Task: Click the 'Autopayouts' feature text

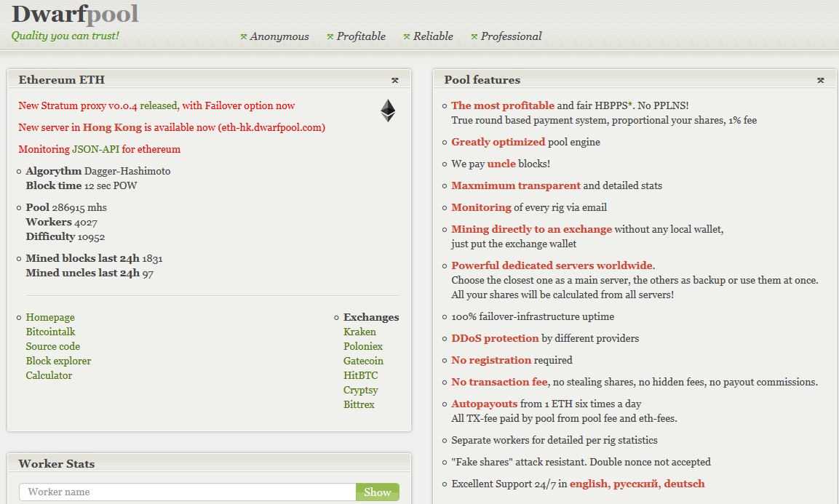Action: (484, 404)
